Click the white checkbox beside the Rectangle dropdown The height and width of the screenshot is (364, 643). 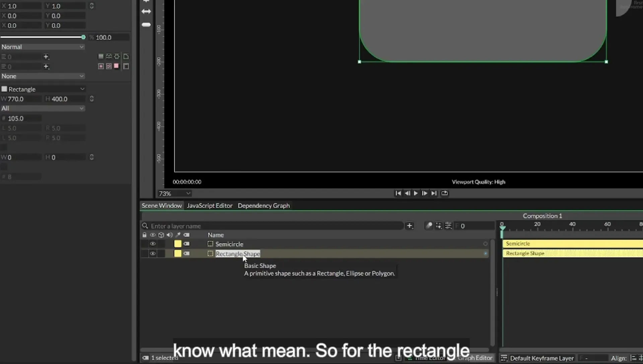pos(4,89)
